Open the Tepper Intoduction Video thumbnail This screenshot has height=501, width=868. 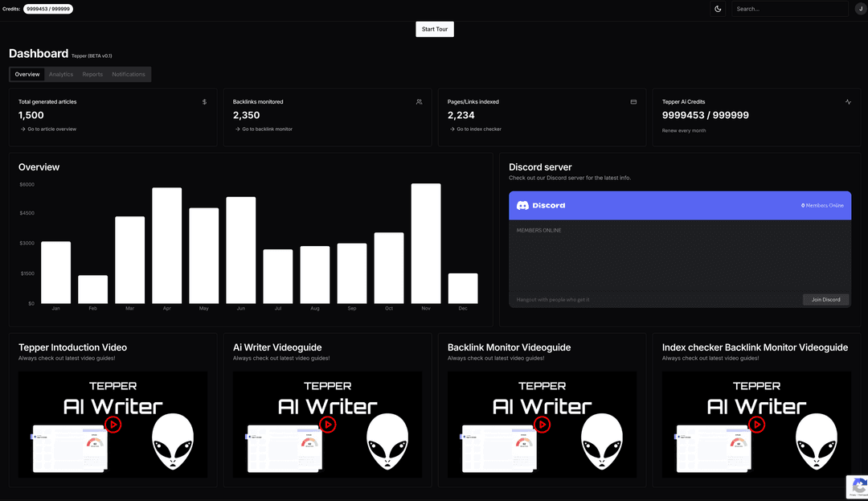113,425
